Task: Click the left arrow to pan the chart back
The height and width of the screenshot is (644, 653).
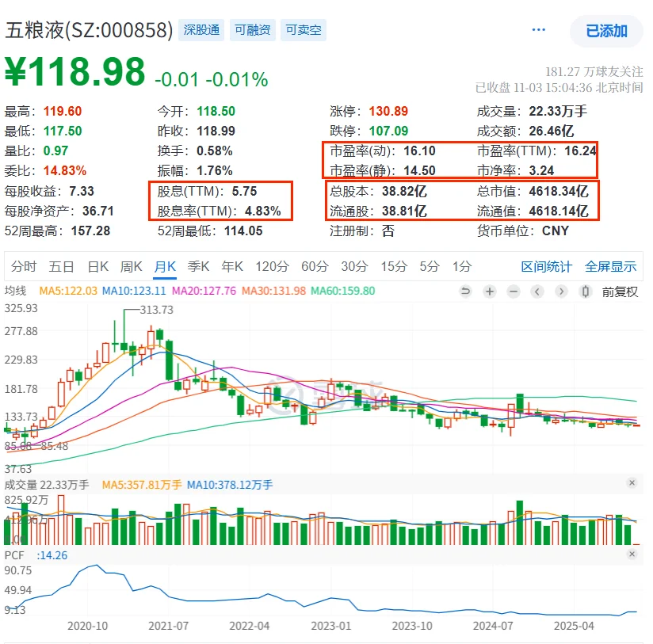Action: pyautogui.click(x=537, y=292)
